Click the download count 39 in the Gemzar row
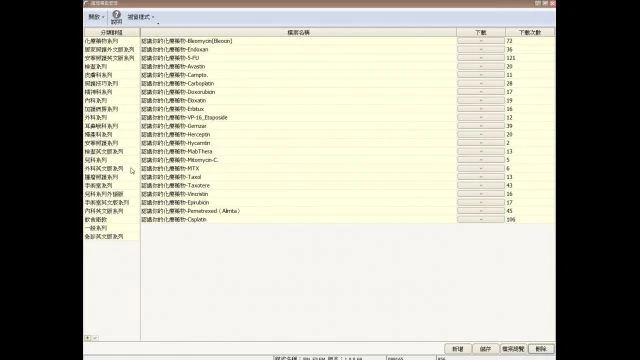 (x=509, y=126)
